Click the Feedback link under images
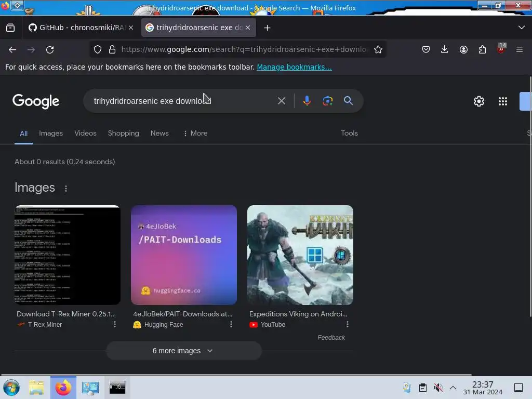This screenshot has width=532, height=399. [x=331, y=338]
